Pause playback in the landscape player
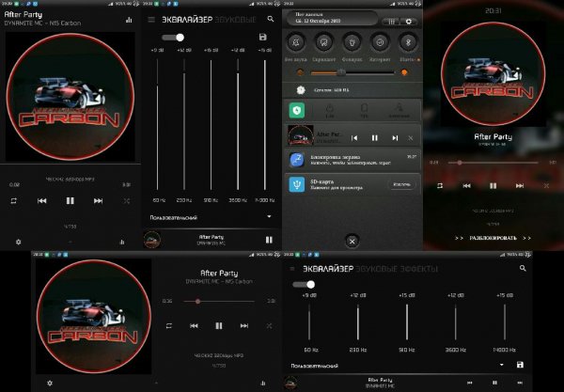This screenshot has height=392, width=564. point(219,326)
